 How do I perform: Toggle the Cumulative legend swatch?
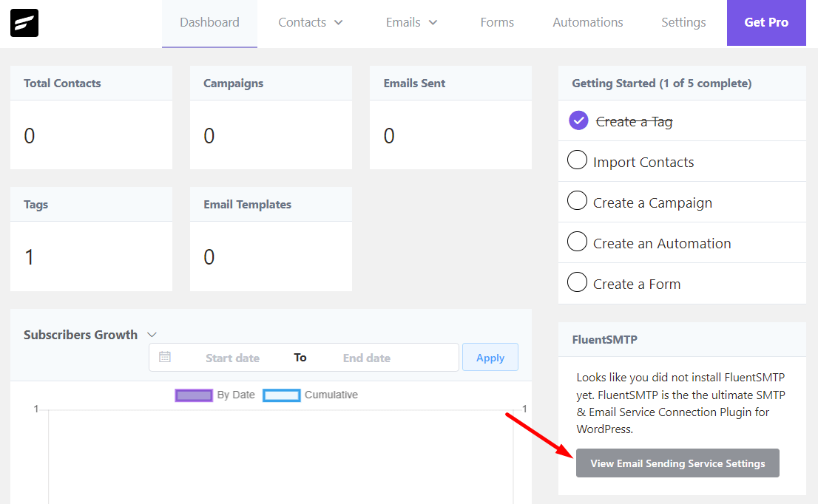click(282, 395)
